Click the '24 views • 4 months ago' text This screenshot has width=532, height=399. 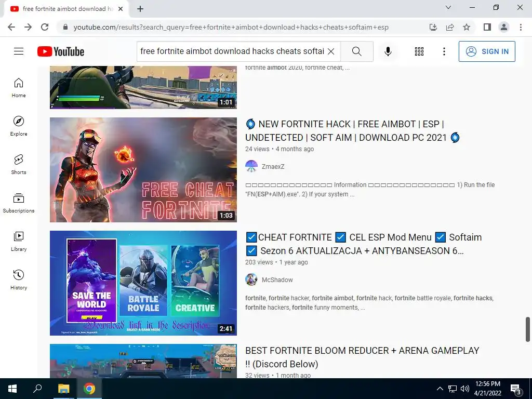tap(280, 149)
